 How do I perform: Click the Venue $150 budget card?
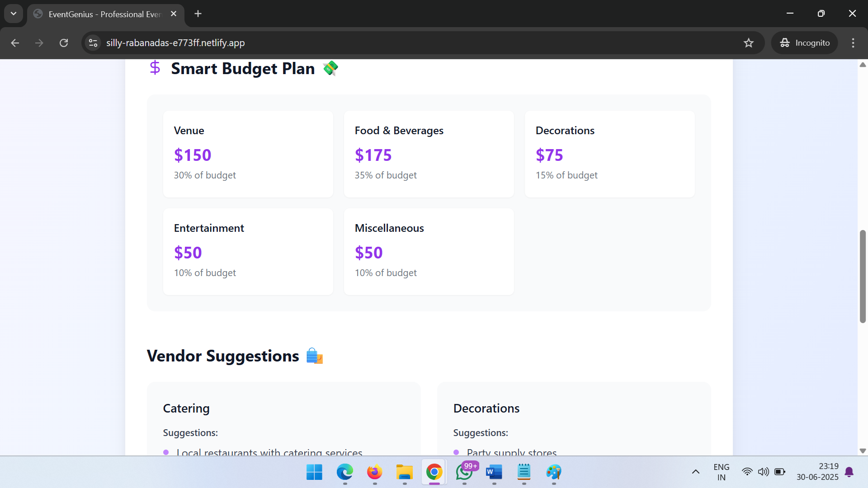pyautogui.click(x=248, y=154)
